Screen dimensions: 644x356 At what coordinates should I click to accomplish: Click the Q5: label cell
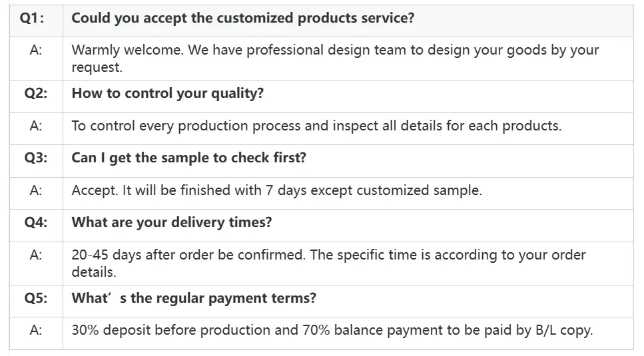point(36,301)
